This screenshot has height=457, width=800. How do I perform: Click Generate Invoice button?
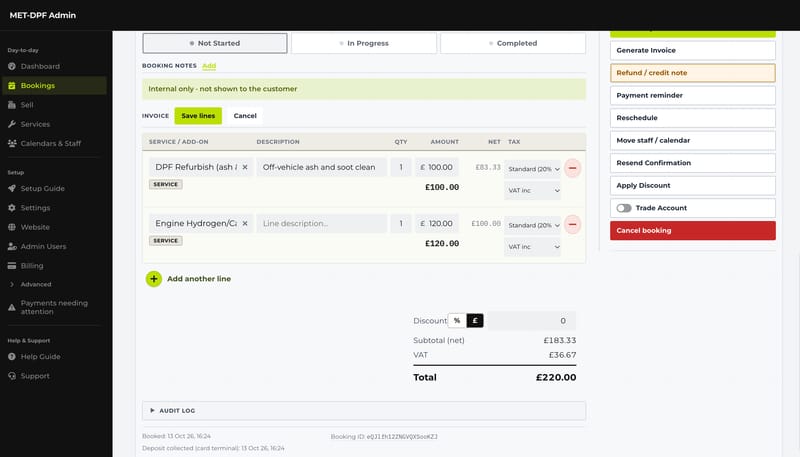(x=692, y=50)
